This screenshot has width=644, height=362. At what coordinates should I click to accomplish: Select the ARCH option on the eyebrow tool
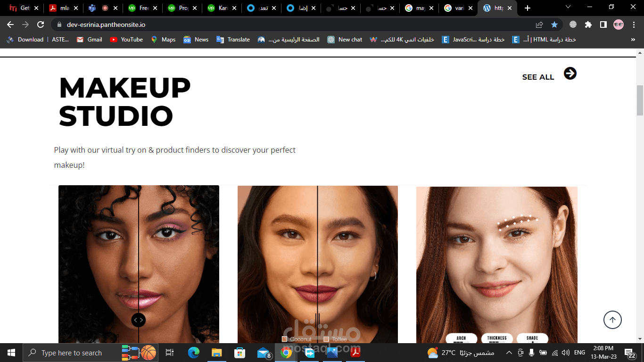461,338
